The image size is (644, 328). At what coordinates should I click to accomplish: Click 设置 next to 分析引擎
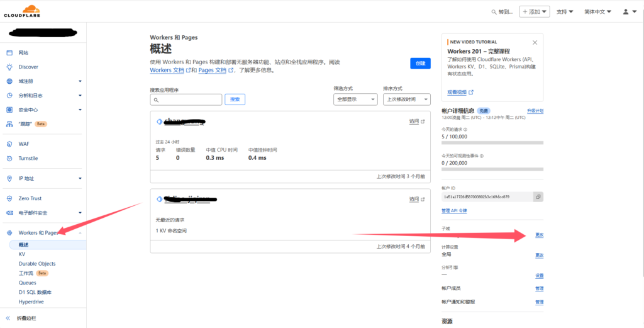(x=539, y=275)
